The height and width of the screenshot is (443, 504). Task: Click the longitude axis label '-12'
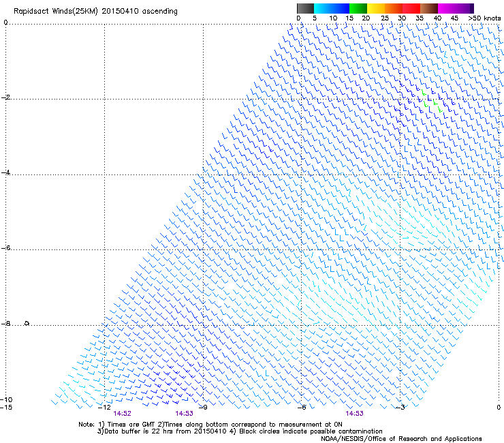click(x=105, y=408)
